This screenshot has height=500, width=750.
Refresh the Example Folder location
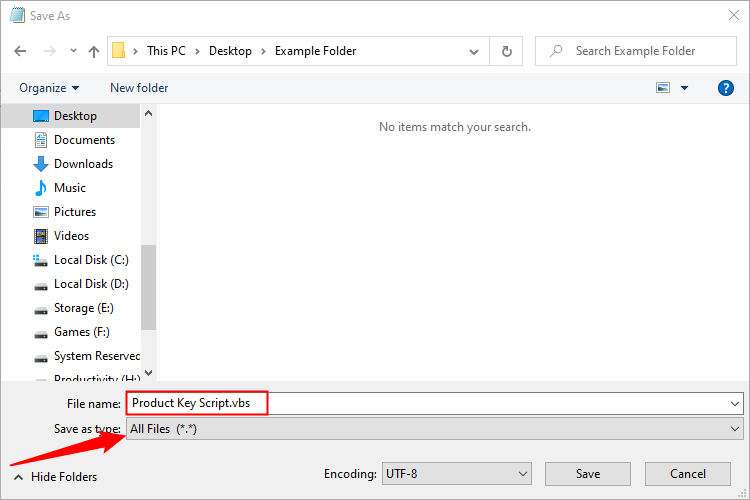(x=507, y=51)
